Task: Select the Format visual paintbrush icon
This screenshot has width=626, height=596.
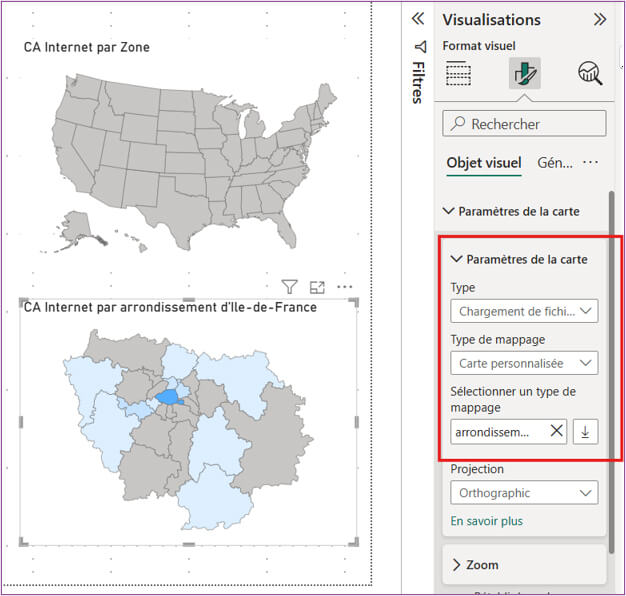Action: 525,73
